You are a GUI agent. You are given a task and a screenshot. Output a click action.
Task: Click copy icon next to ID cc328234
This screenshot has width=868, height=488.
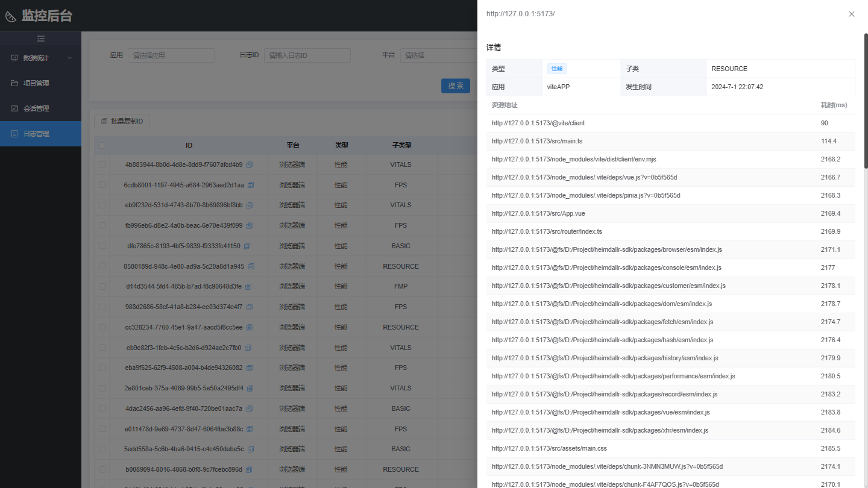[x=250, y=327]
